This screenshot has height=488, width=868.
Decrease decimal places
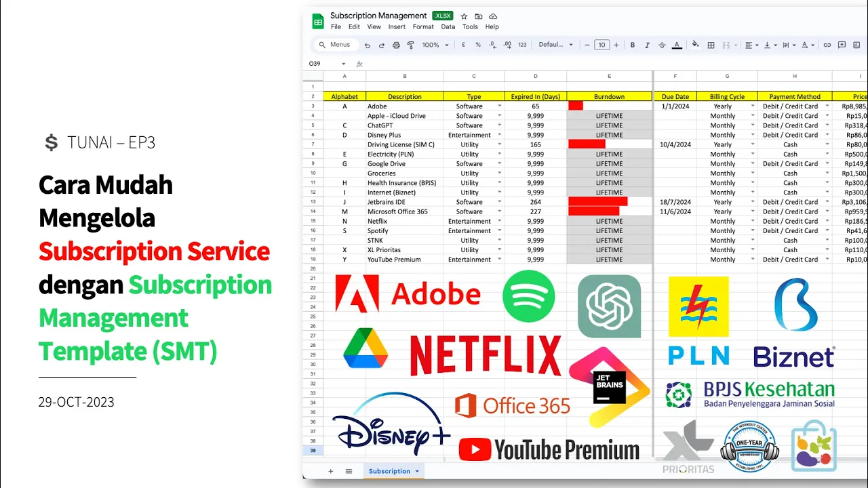[492, 45]
